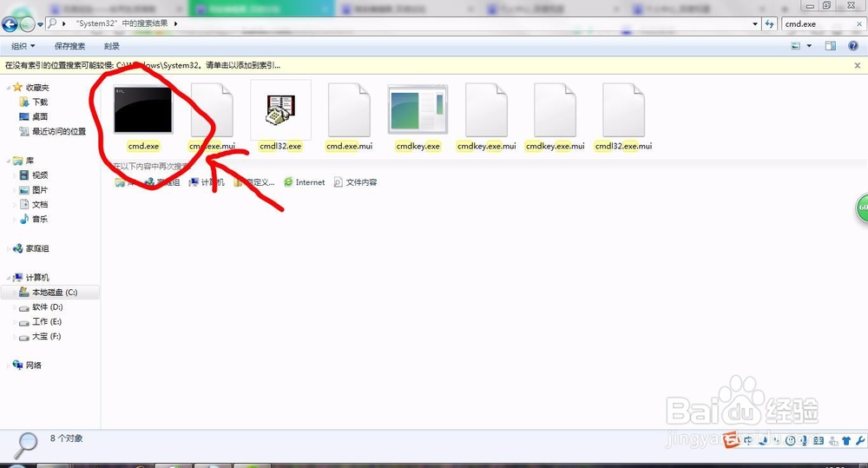Image resolution: width=868 pixels, height=468 pixels.
Task: Open the 文档 library
Action: coord(40,204)
